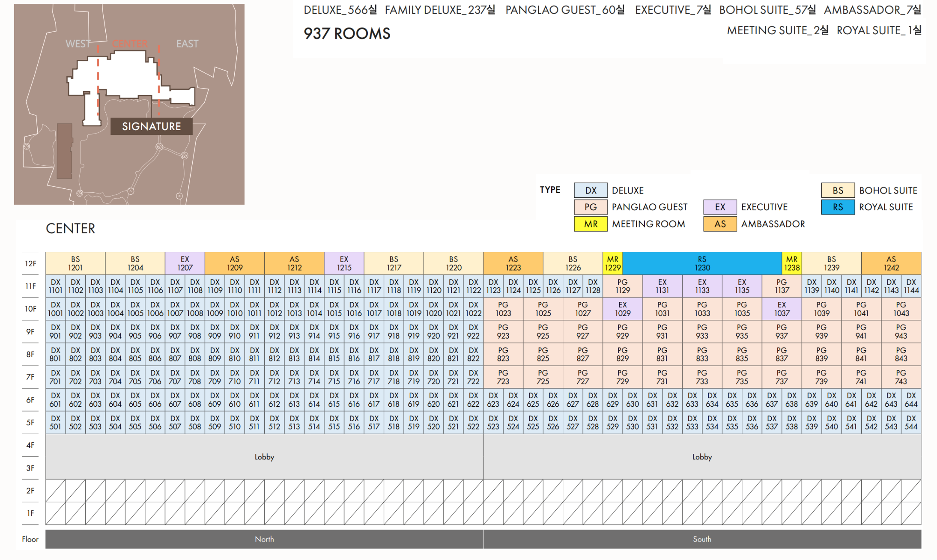Select the EX Executive legend swatch
Screen dimensions: 937x560
pyautogui.click(x=720, y=207)
